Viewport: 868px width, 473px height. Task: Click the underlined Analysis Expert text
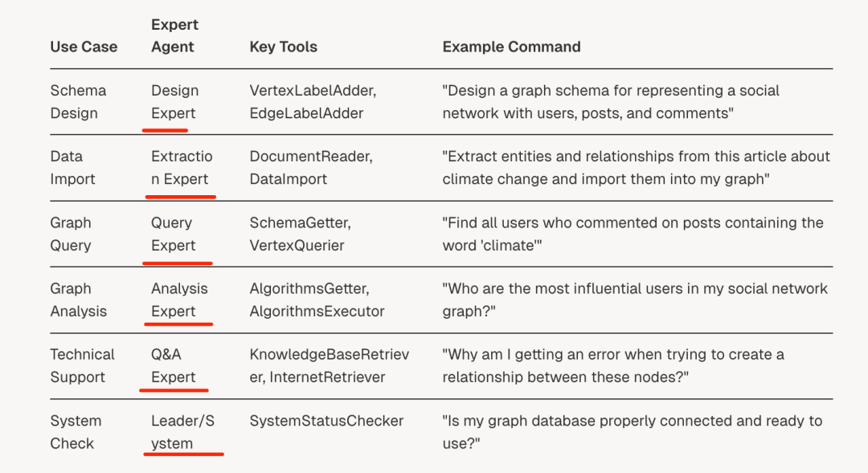[x=179, y=300]
